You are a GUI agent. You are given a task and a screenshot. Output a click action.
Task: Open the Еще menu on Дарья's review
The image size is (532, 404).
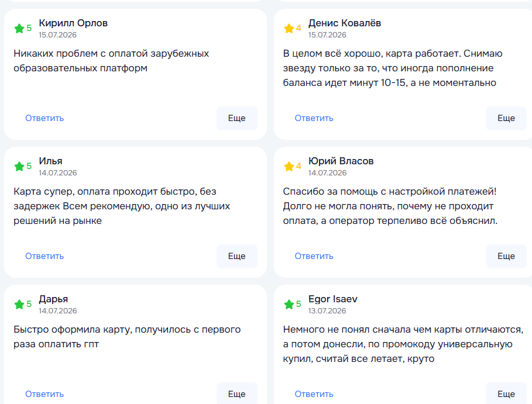(x=237, y=393)
